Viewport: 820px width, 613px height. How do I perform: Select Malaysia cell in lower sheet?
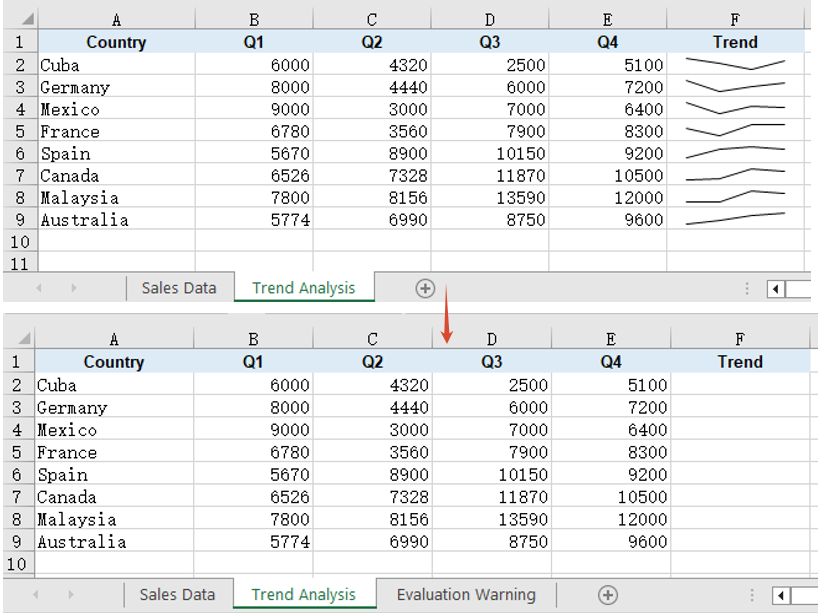(x=114, y=519)
